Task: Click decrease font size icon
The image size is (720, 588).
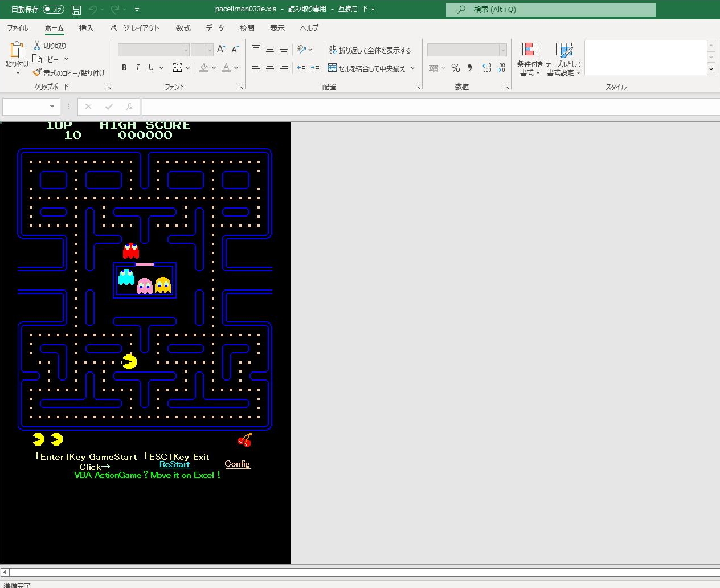Action: 235,50
